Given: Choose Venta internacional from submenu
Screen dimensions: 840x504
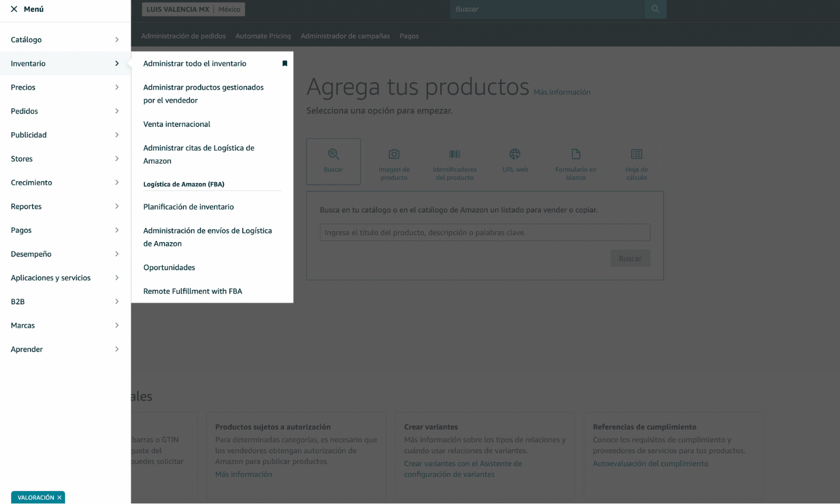Looking at the screenshot, I should pyautogui.click(x=177, y=124).
